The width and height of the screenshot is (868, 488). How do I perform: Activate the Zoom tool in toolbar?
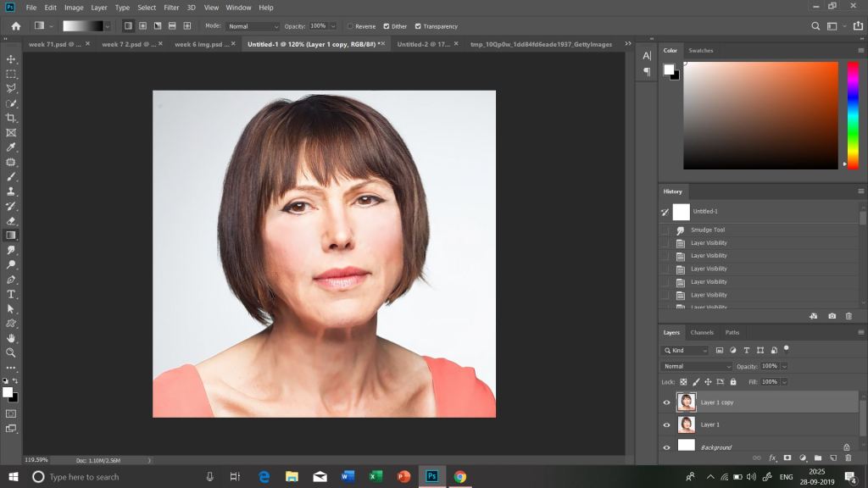pyautogui.click(x=11, y=352)
